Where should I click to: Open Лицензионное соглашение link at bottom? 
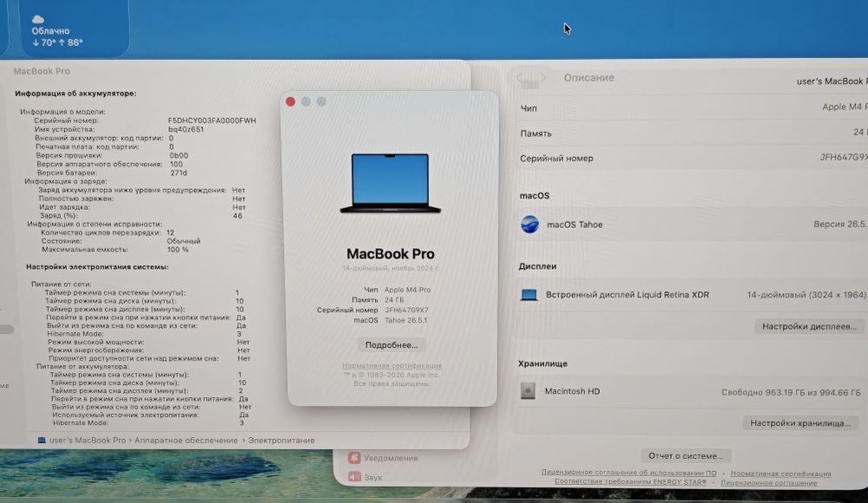(768, 482)
